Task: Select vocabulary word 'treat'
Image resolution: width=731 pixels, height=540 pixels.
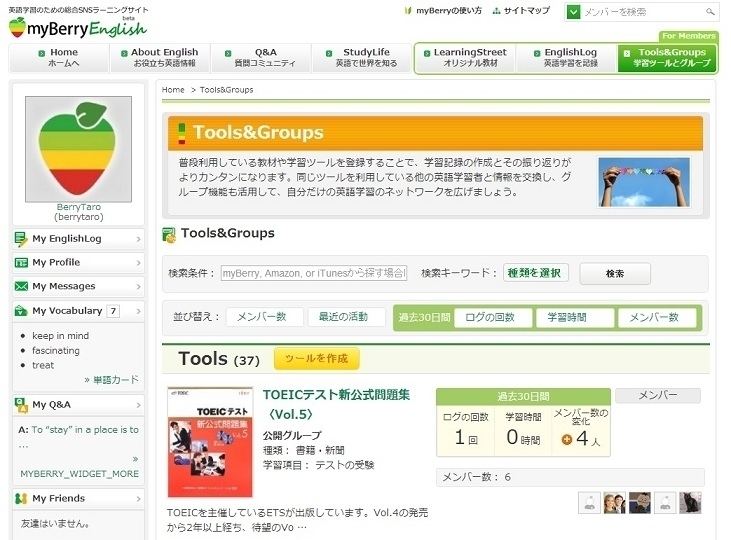Action: [x=43, y=365]
